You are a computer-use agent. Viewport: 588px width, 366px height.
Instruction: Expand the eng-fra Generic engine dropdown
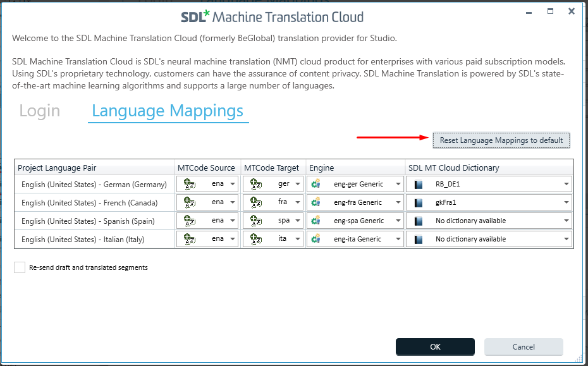pos(398,202)
